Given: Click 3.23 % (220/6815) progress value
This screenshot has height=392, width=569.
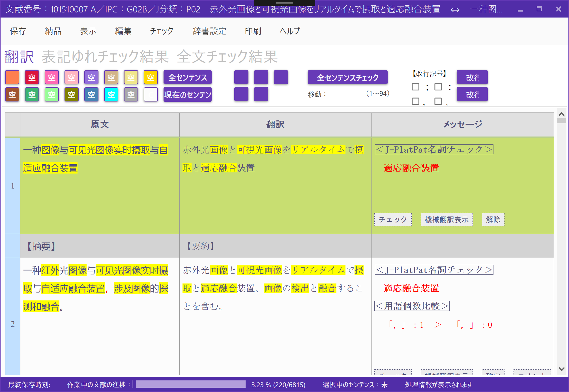Looking at the screenshot, I should pyautogui.click(x=278, y=385).
